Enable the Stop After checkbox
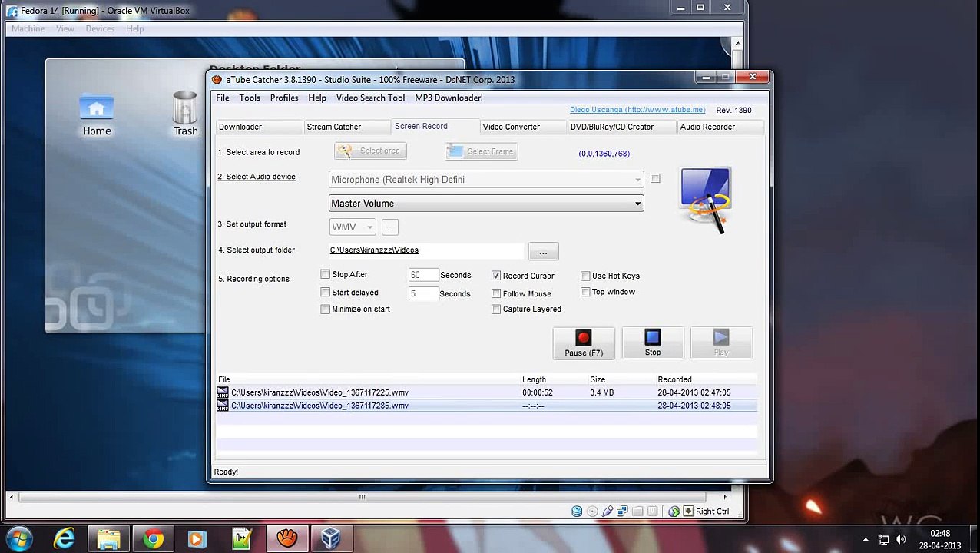This screenshot has width=980, height=553. (326, 274)
